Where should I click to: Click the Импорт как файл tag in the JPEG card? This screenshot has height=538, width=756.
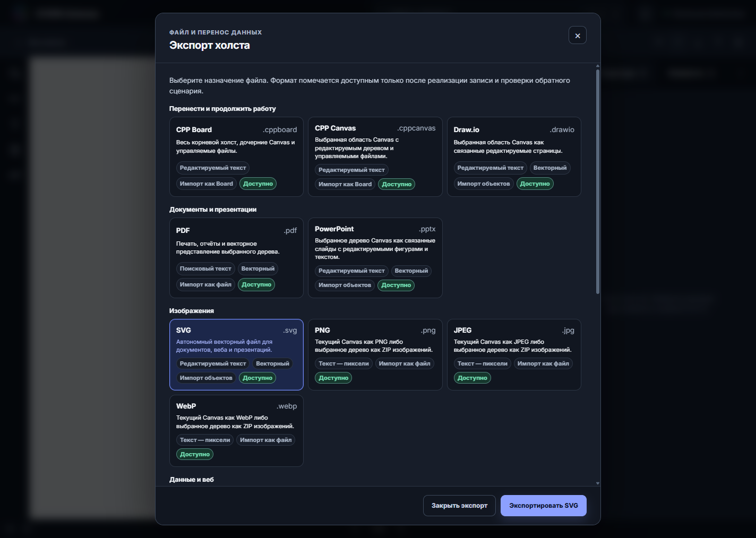click(x=543, y=363)
